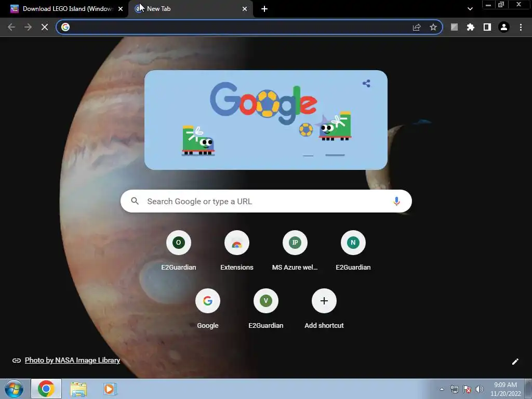Click the Search Google or type a URL box
532x399 pixels.
pos(266,201)
